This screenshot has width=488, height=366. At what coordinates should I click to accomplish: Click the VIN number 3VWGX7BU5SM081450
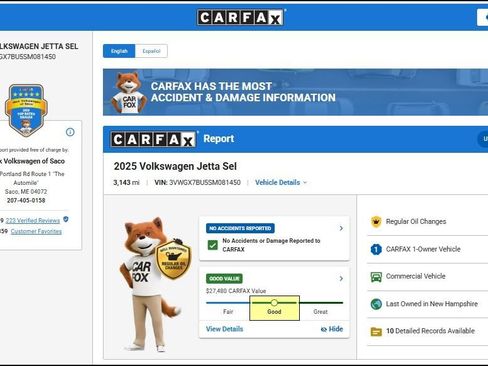click(x=205, y=182)
